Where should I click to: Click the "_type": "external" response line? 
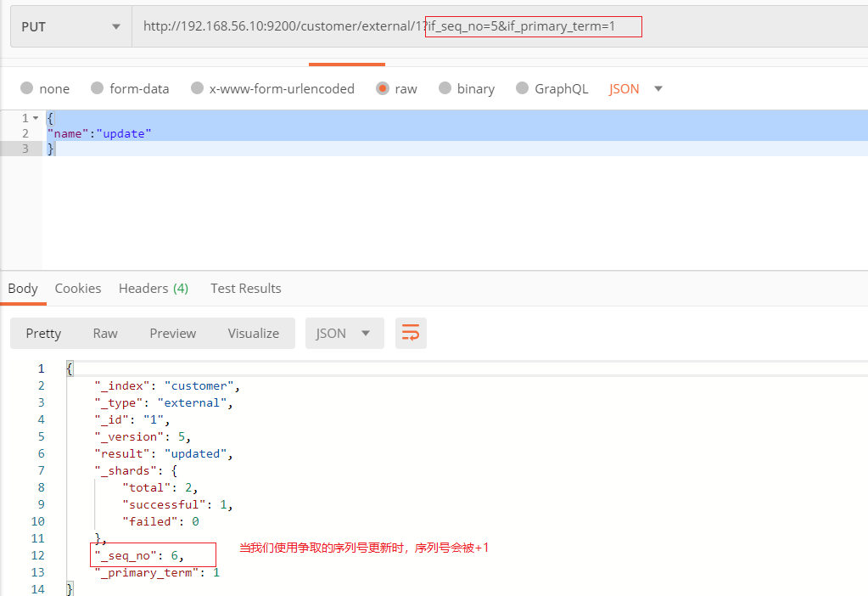(164, 402)
